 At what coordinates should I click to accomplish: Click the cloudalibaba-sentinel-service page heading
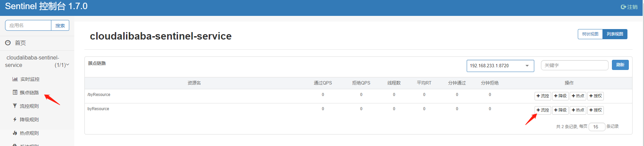[161, 36]
